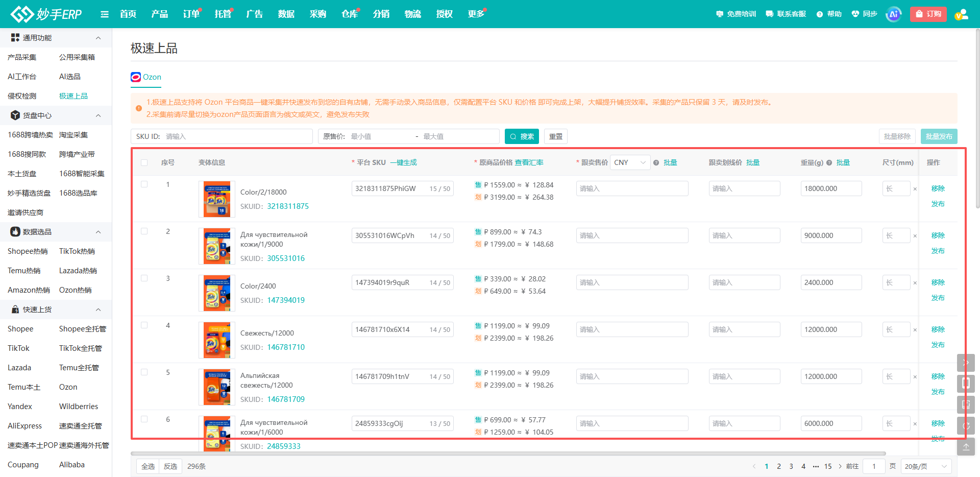The width and height of the screenshot is (980, 477).
Task: Click the SKUID link 146781710
Action: 286,347
